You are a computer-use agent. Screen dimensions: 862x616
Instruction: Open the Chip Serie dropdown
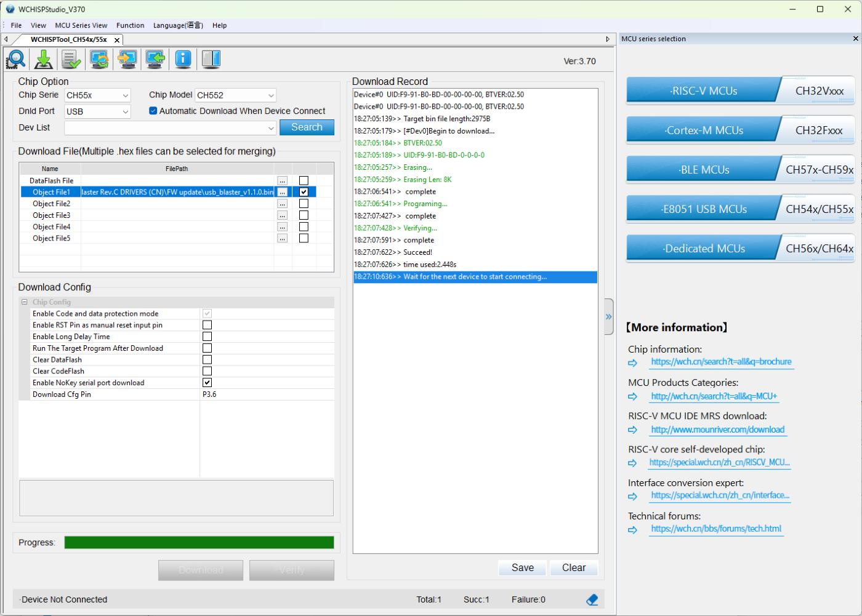pos(98,95)
